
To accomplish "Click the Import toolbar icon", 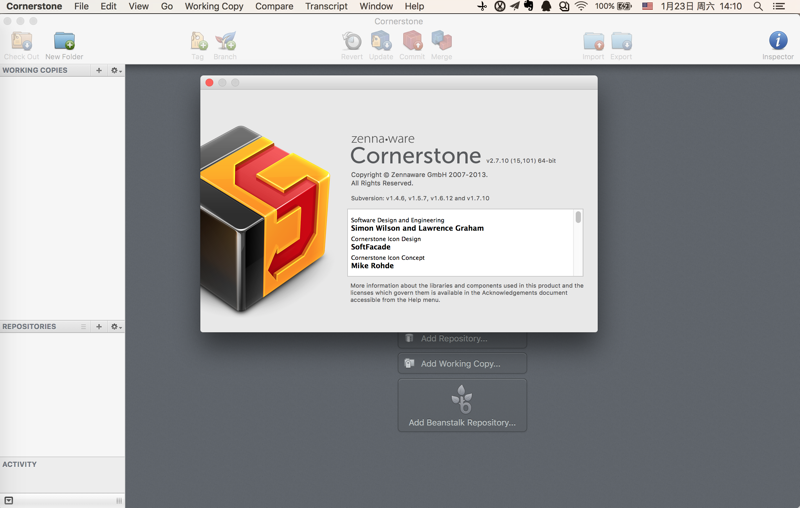I will point(593,45).
